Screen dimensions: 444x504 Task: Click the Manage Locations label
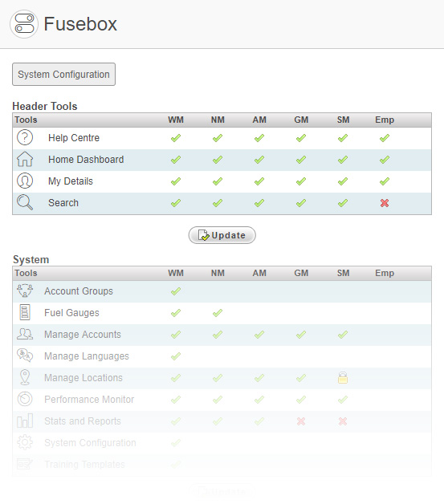click(x=84, y=378)
